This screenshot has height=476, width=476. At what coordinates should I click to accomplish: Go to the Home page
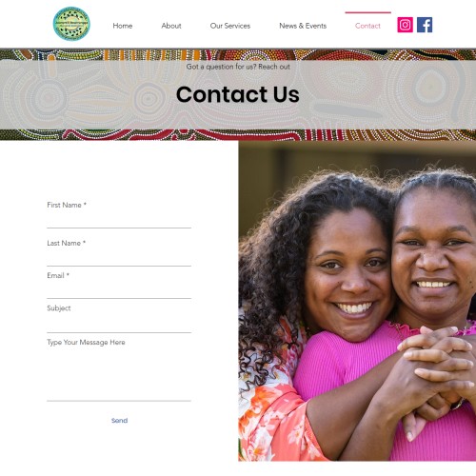pyautogui.click(x=123, y=26)
